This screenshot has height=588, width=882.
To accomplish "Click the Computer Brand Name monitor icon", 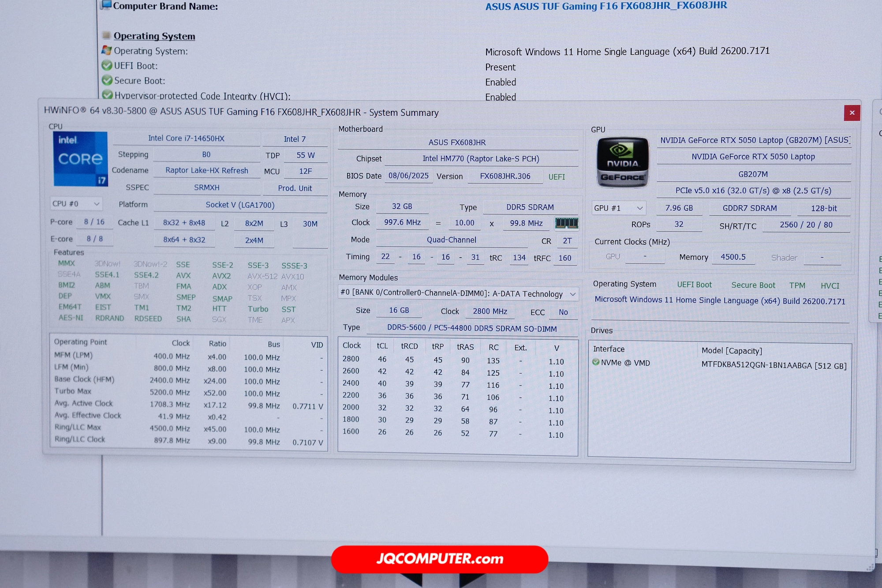I will click(106, 5).
